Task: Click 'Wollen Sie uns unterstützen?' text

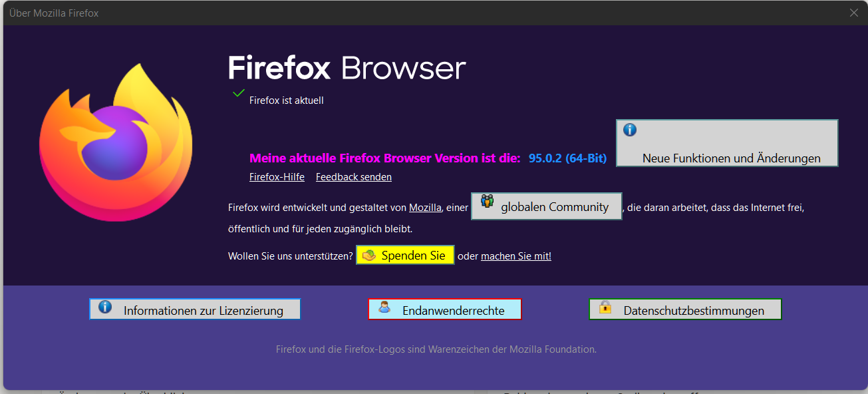Action: 291,256
